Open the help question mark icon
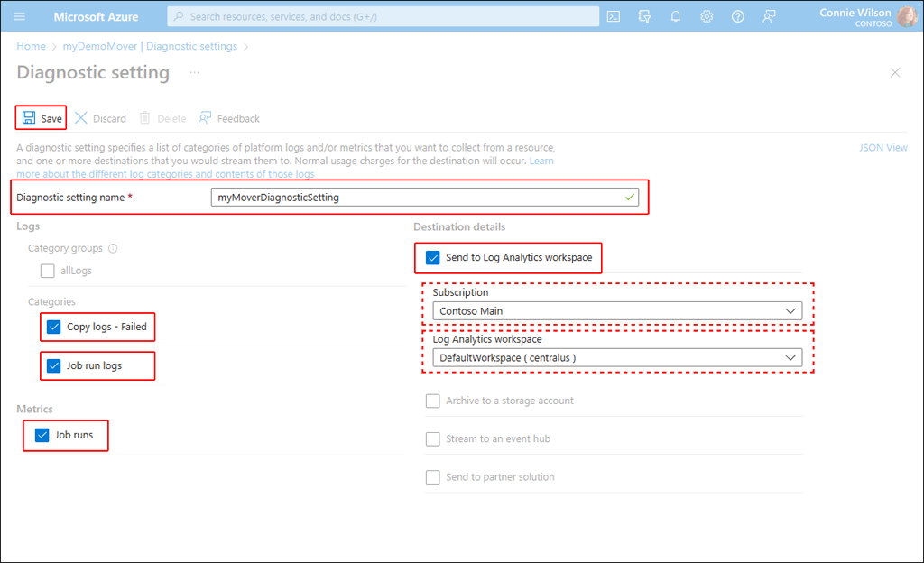Screen dimensions: 924x563 [738, 16]
